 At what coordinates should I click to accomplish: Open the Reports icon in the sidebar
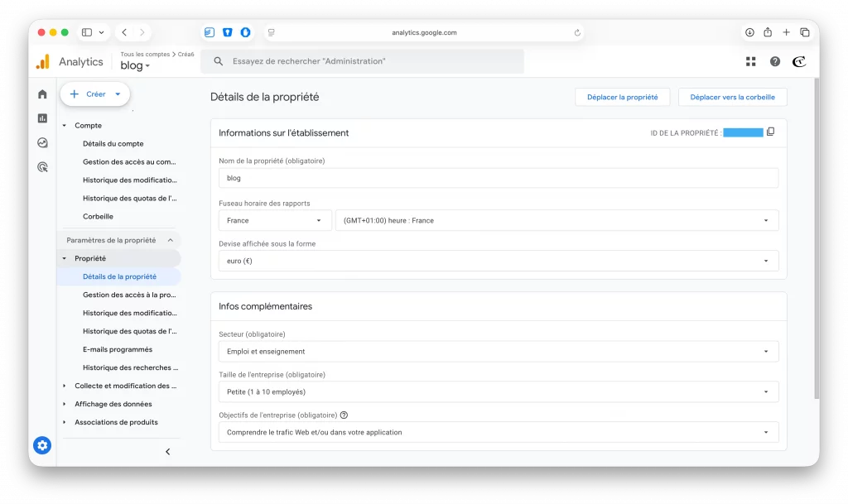(x=41, y=118)
